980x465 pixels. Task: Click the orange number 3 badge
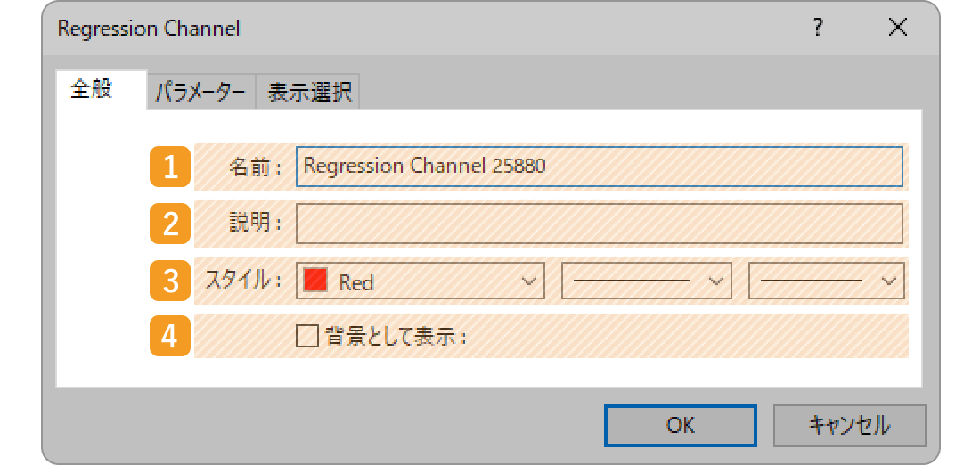click(170, 281)
